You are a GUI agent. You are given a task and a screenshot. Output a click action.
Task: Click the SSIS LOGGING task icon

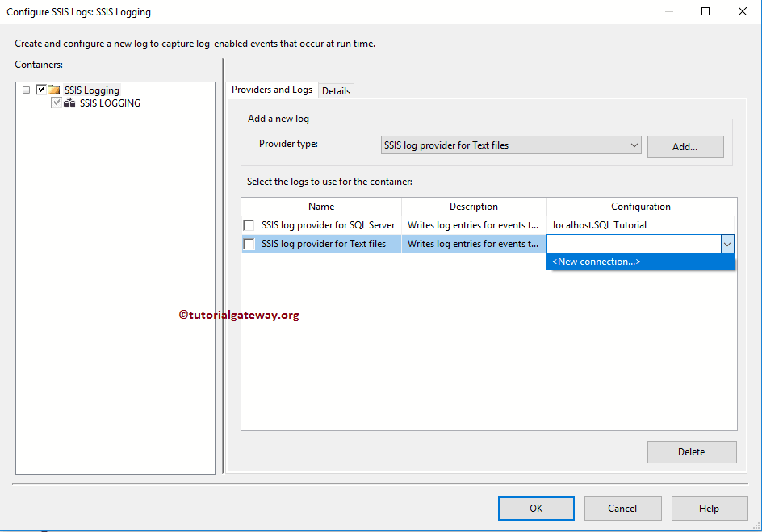[69, 103]
